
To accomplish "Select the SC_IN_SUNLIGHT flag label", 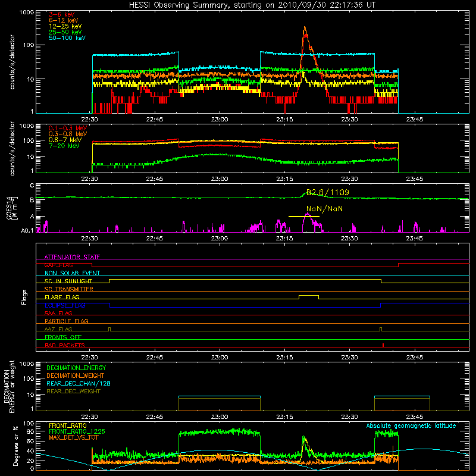I will point(68,281).
